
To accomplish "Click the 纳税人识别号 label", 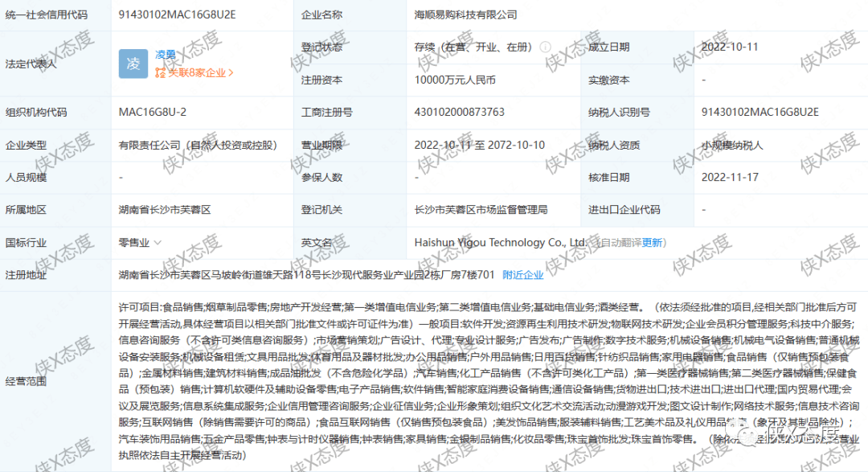I will [x=619, y=112].
